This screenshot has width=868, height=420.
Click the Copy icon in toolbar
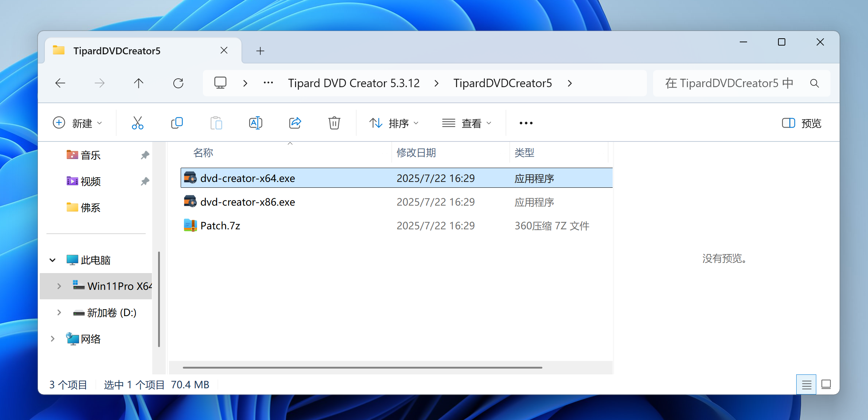tap(177, 123)
